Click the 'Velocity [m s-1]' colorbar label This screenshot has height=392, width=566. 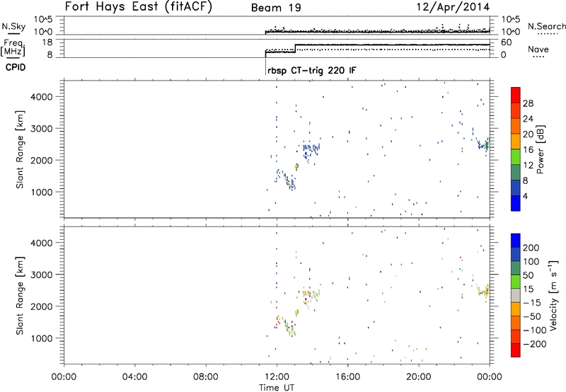pyautogui.click(x=553, y=295)
